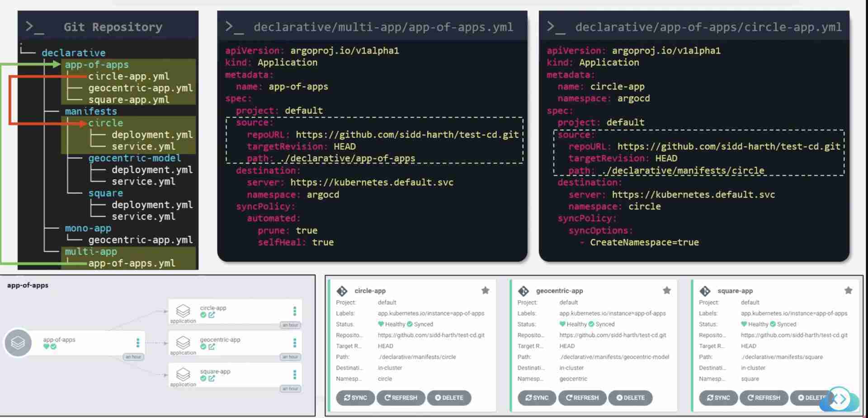Viewport: 868px width, 418px height.
Task: Click the square-app application layers icon
Action: click(x=183, y=374)
